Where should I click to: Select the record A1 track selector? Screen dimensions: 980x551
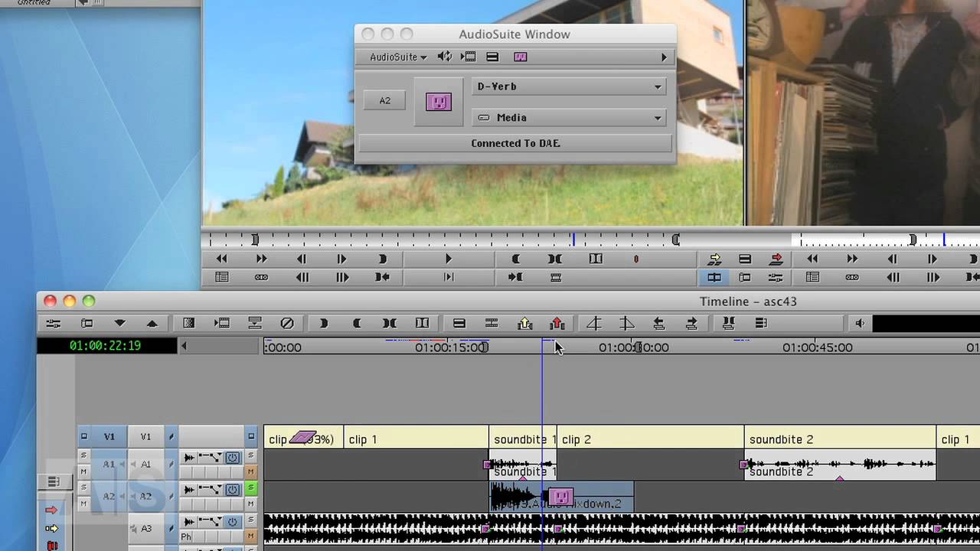pos(145,464)
